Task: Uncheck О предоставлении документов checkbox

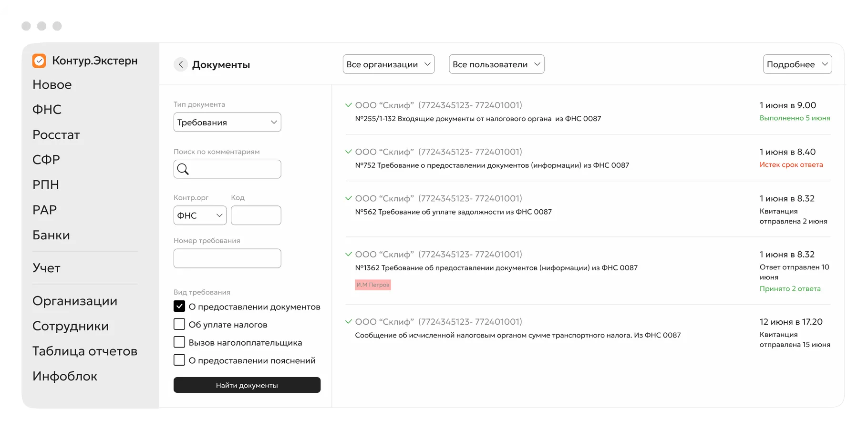Action: [179, 307]
